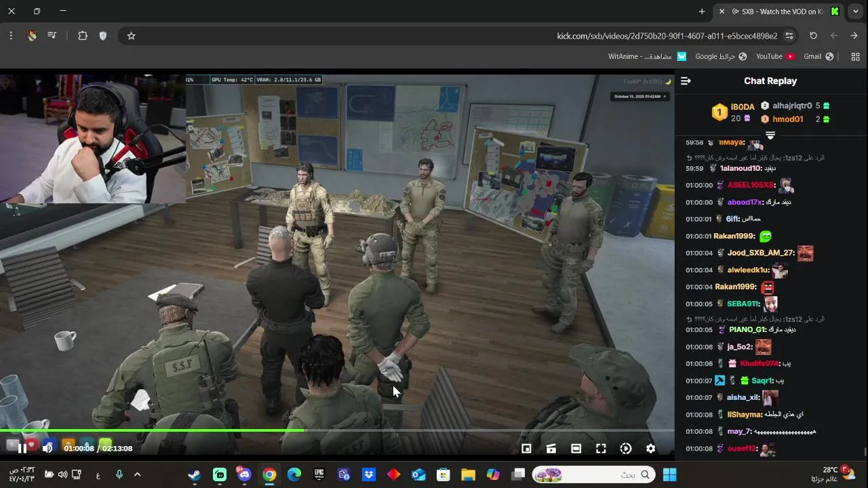Click the chat panel scrollbar
868x488 pixels.
click(865, 451)
